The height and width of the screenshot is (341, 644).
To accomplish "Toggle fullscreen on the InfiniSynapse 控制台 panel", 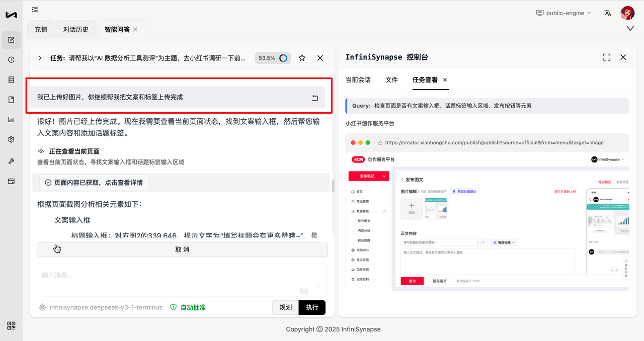I will (x=607, y=57).
